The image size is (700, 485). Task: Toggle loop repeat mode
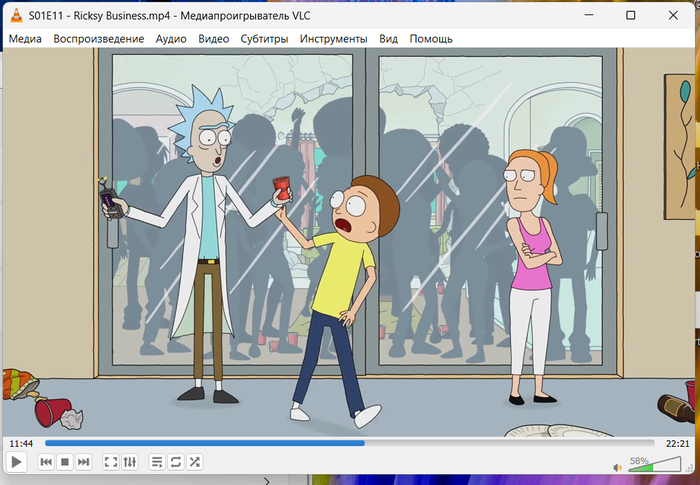point(176,462)
